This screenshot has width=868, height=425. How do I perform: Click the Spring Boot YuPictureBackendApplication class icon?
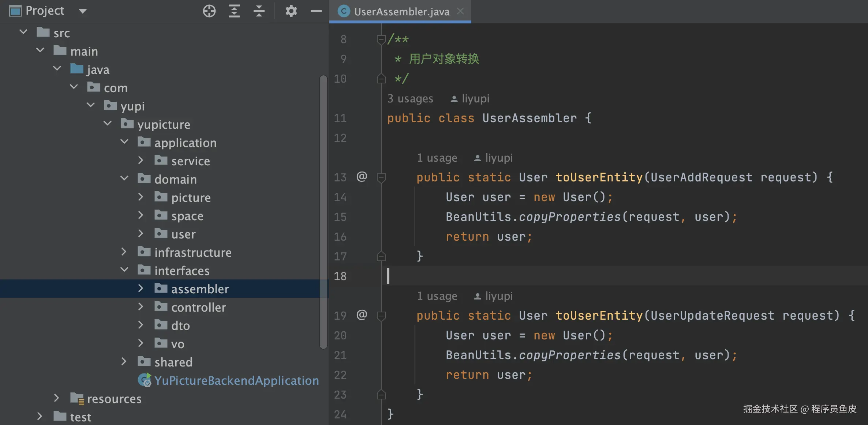point(145,380)
